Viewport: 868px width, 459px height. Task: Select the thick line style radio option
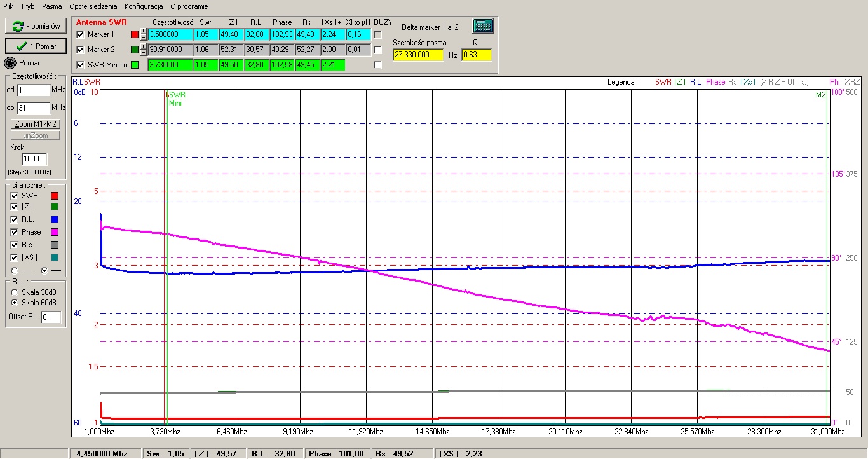pos(44,271)
